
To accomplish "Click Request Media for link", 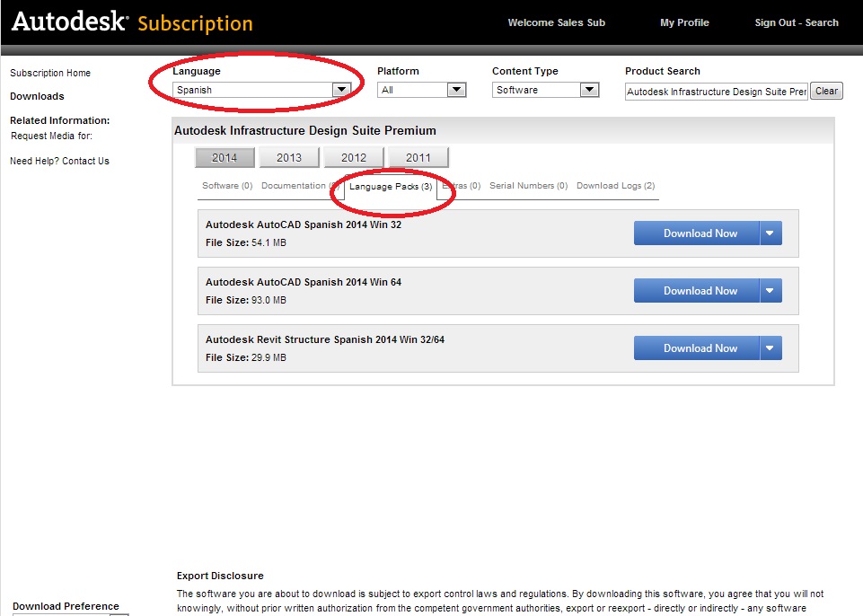I will pyautogui.click(x=51, y=136).
